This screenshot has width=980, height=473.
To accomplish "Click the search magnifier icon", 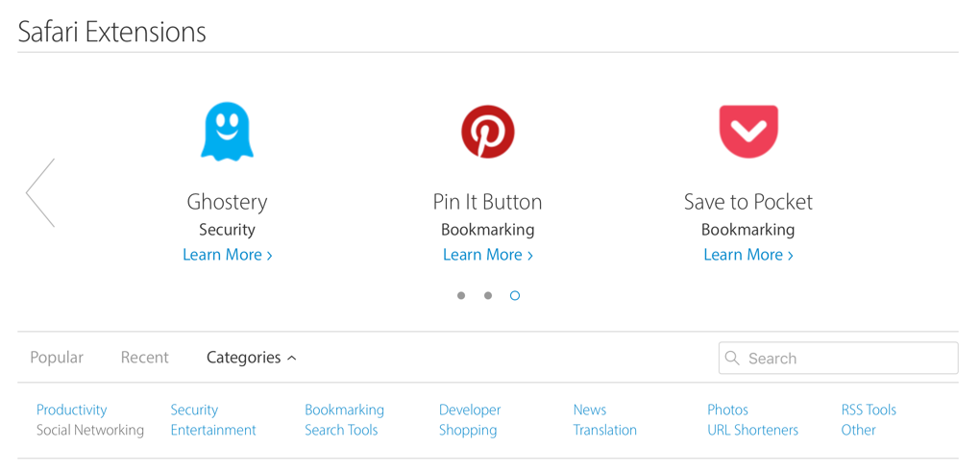I will 732,358.
